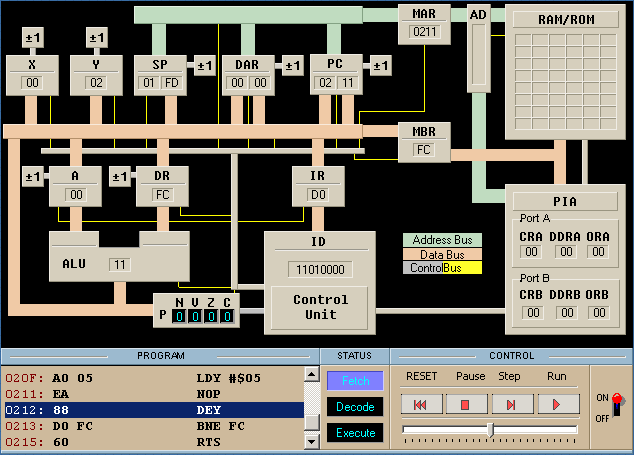Click the ±1 incrementer beside PC register

380,66
